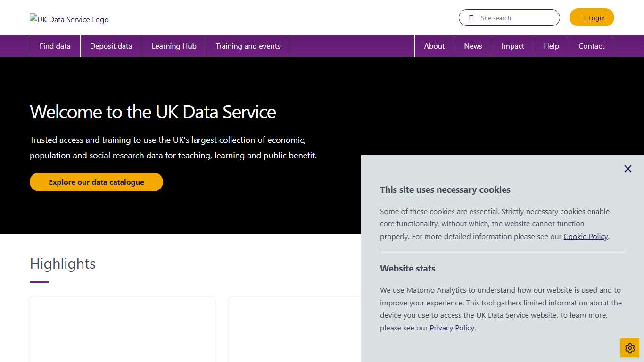The image size is (644, 362).
Task: Dismiss the cookie banner with the X icon
Action: [627, 168]
